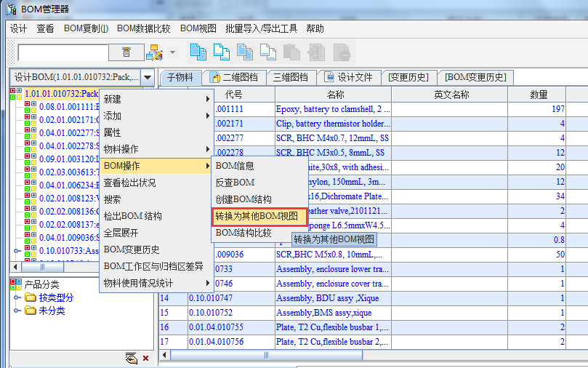
Task: Choose BOM变更历史 in the context menu
Action: coord(156,249)
